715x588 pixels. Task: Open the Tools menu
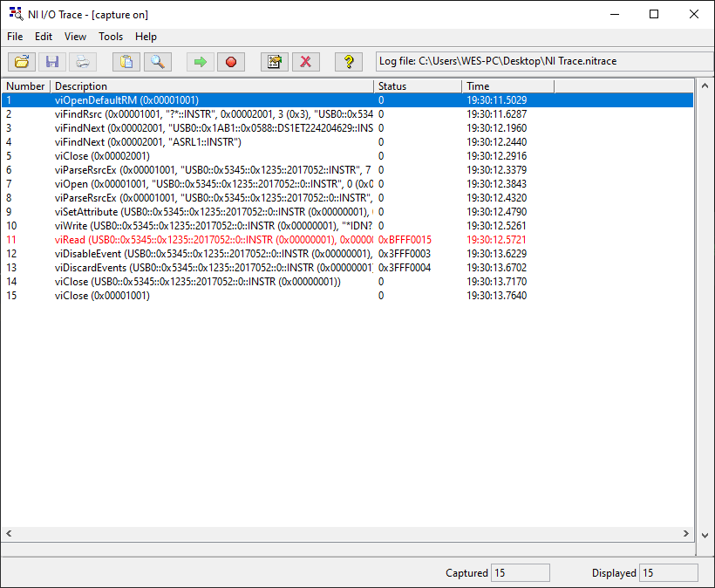(111, 37)
